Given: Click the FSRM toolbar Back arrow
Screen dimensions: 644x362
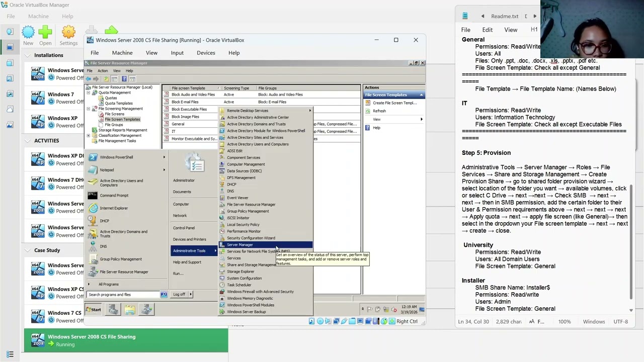Looking at the screenshot, I should [x=89, y=79].
